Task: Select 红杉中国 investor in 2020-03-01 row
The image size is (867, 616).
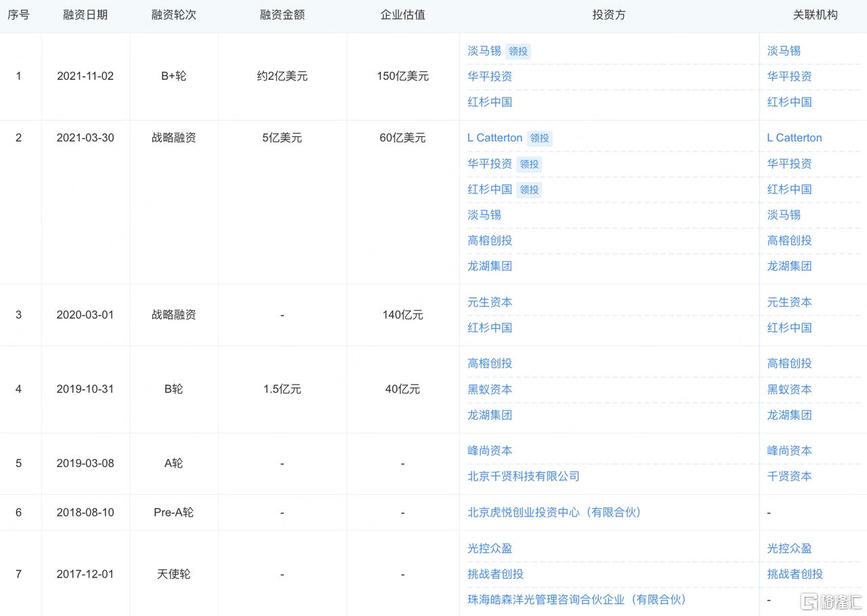Action: point(490,328)
